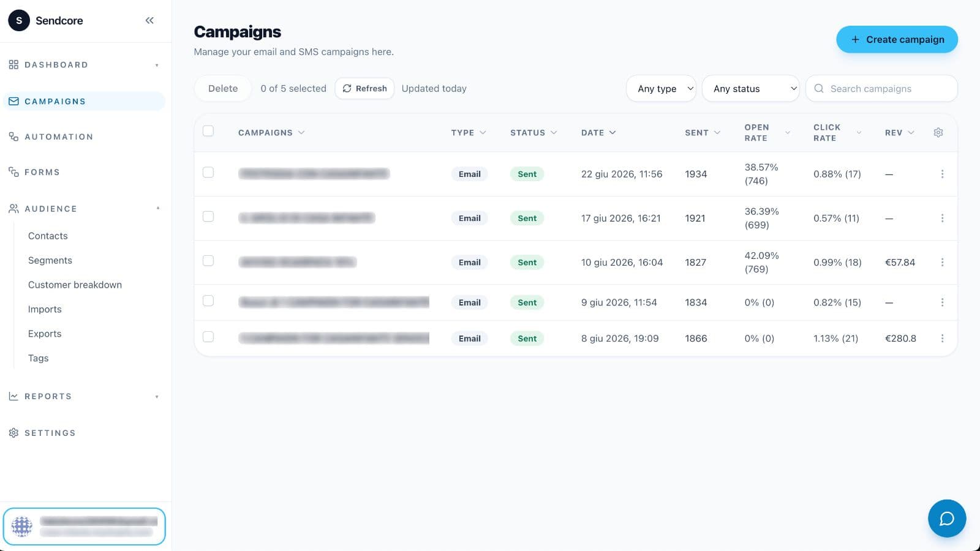Click the search magnifier icon

click(x=819, y=89)
